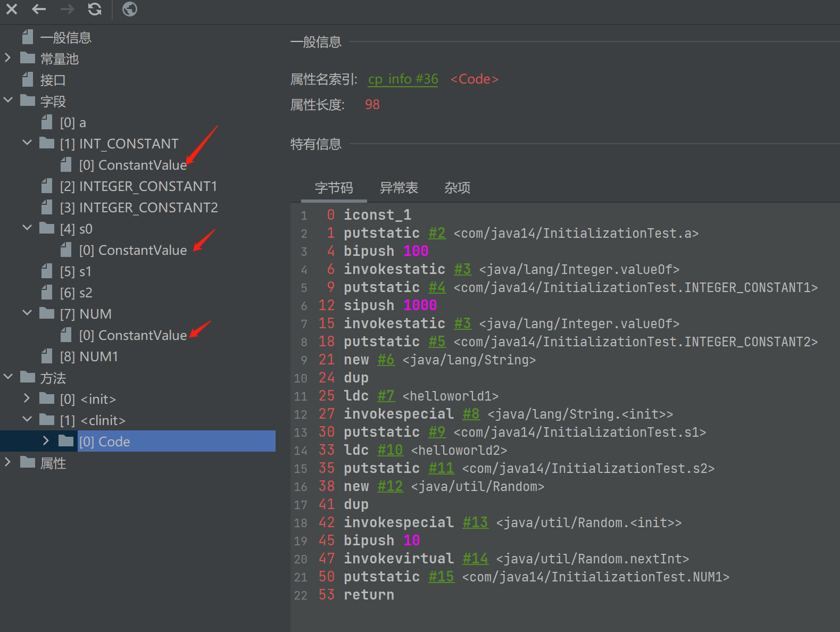Expand the <init> method node
This screenshot has height=632, width=840.
[27, 398]
